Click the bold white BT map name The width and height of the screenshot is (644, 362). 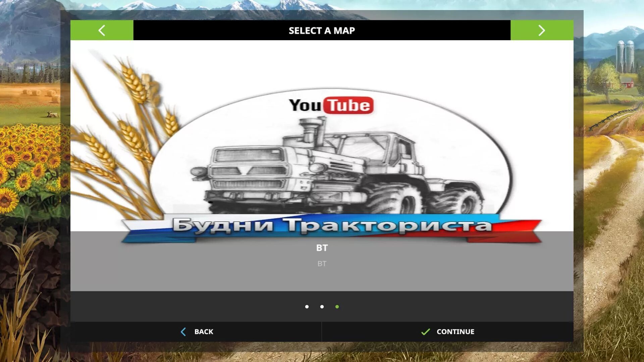(322, 248)
